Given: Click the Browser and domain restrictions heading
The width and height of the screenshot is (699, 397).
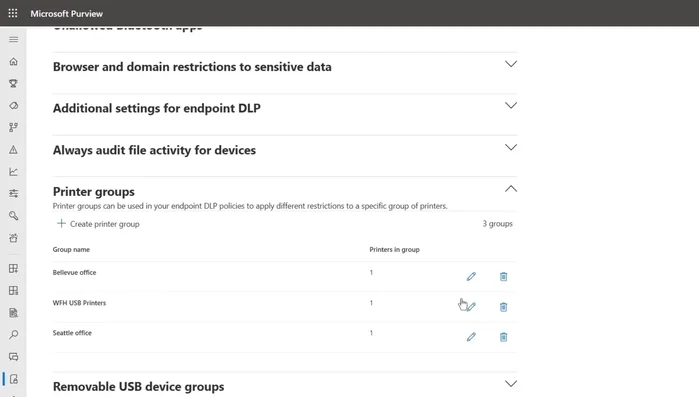Looking at the screenshot, I should [x=192, y=67].
